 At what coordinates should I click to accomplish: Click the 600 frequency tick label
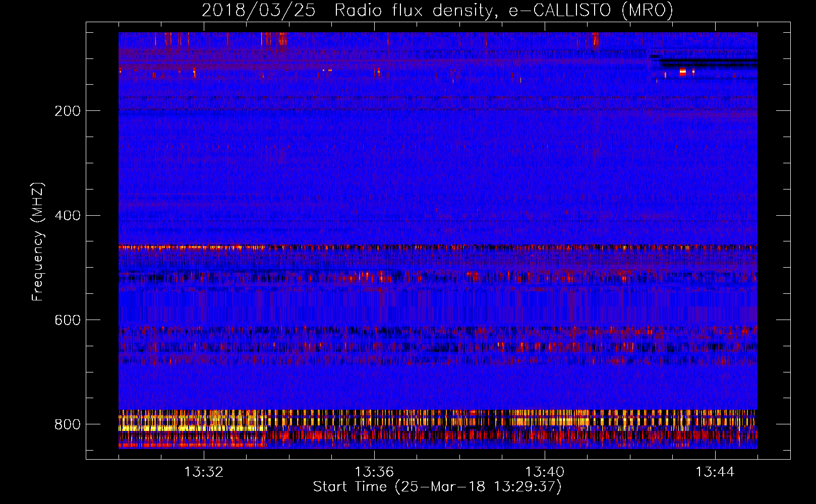(67, 320)
